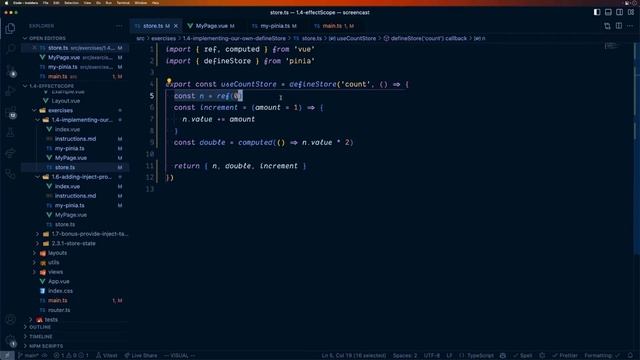Viewport: 640px width, 360px height.
Task: Click useCountStore in breadcrumb path
Action: (x=356, y=38)
